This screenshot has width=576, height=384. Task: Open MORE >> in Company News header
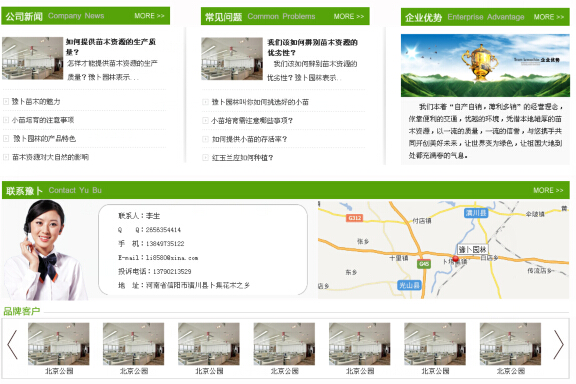point(149,16)
